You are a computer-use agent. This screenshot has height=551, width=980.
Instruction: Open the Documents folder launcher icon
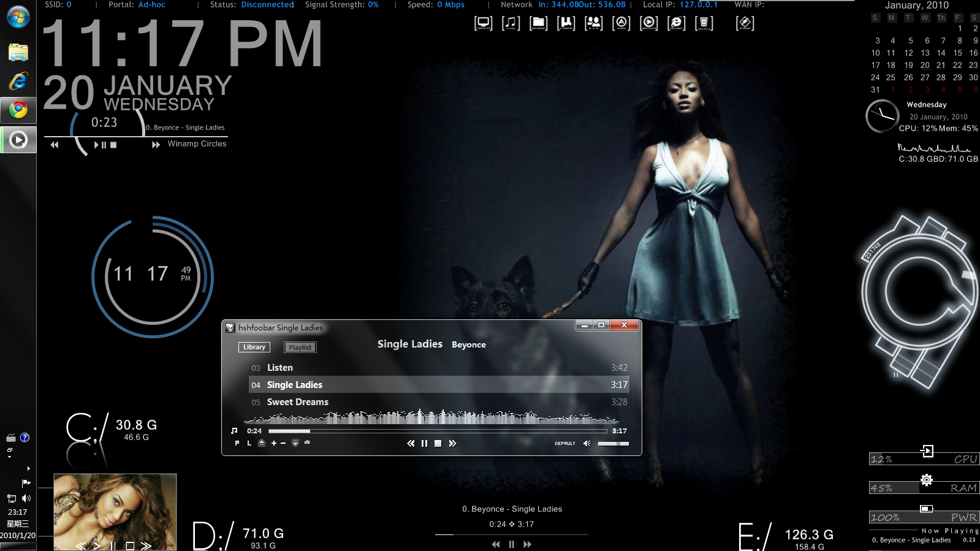click(538, 23)
